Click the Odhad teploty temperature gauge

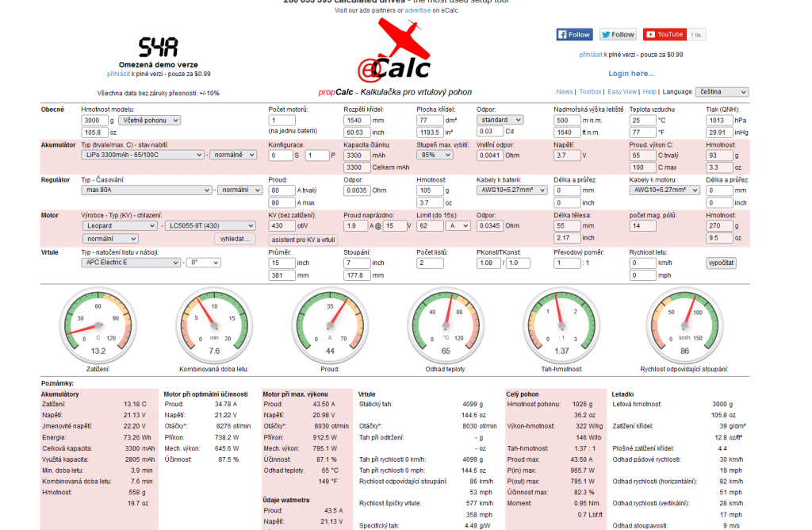tap(446, 325)
